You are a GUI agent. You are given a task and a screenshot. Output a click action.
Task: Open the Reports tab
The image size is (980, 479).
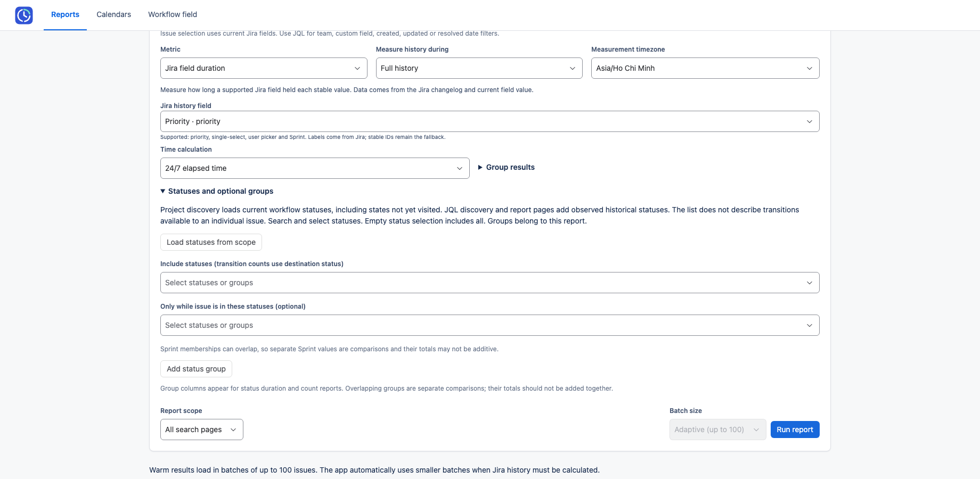[x=65, y=14]
